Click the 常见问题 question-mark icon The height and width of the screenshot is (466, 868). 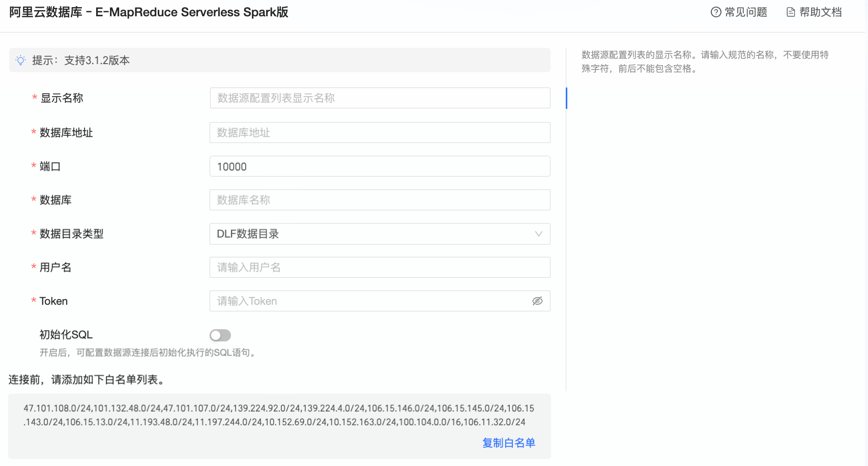click(x=716, y=12)
